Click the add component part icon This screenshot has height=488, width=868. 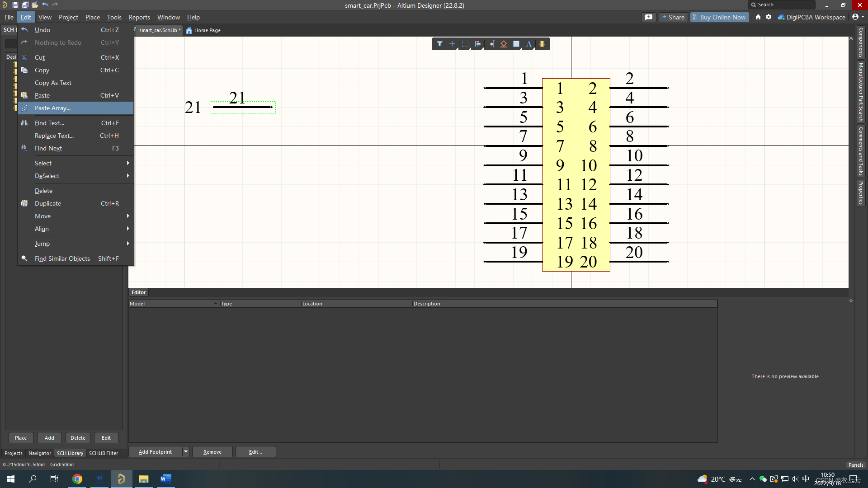point(542,44)
